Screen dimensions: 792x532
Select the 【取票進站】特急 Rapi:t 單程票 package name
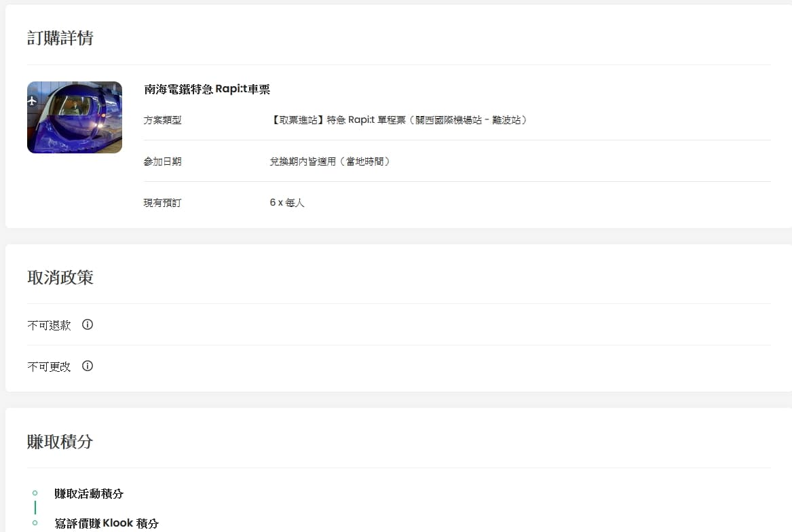pyautogui.click(x=399, y=119)
